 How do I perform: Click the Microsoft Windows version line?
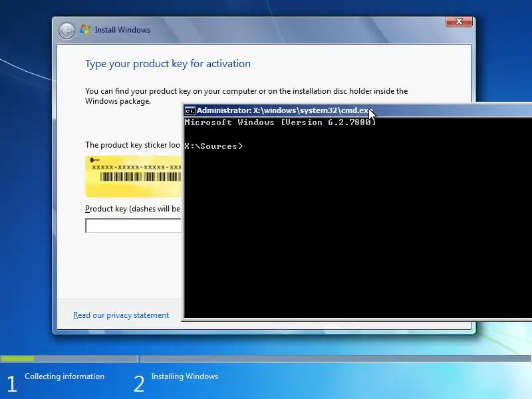point(280,122)
